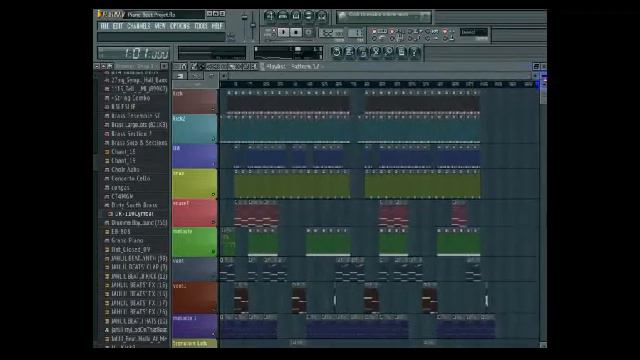The image size is (640, 360).
Task: Toggle mute dot on the Kick2 track
Action: point(213,139)
